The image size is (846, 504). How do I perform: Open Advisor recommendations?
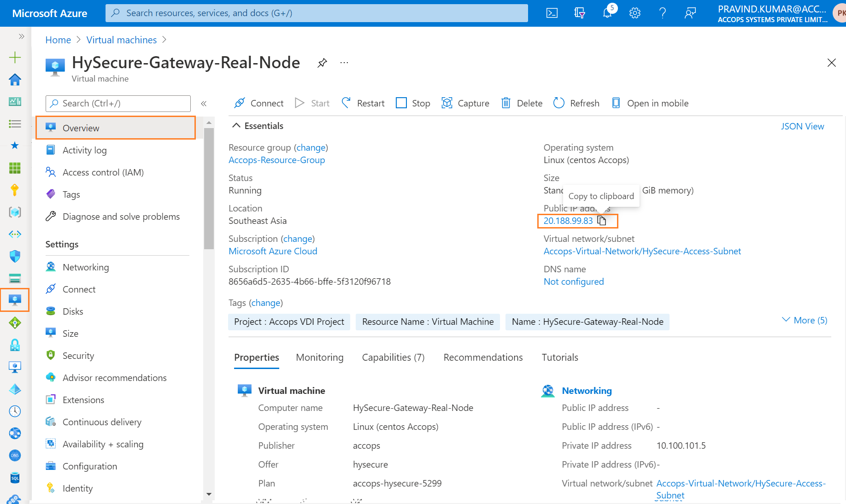(116, 378)
